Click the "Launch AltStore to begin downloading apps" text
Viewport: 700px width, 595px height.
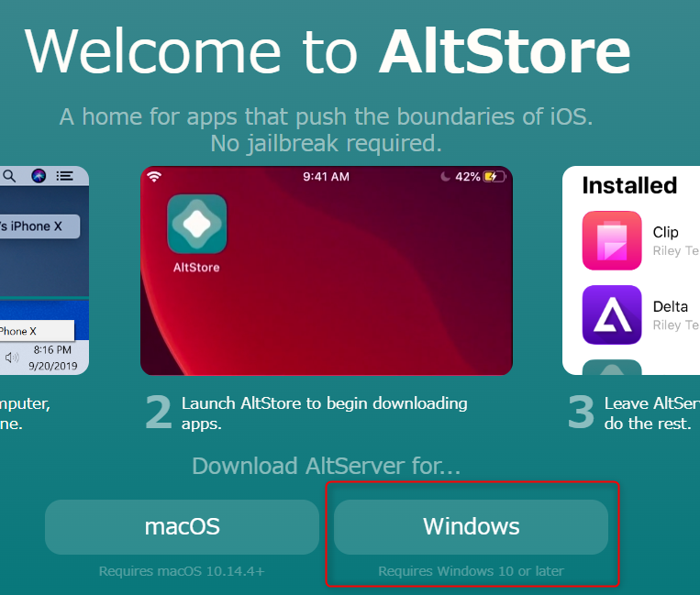(x=325, y=413)
